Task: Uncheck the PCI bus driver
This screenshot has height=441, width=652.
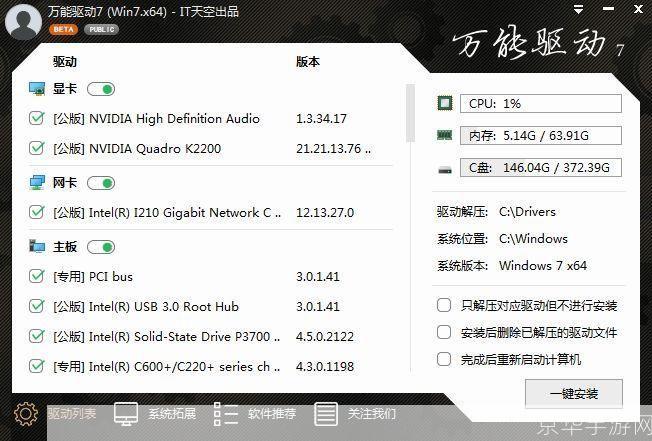Action: pyautogui.click(x=37, y=276)
